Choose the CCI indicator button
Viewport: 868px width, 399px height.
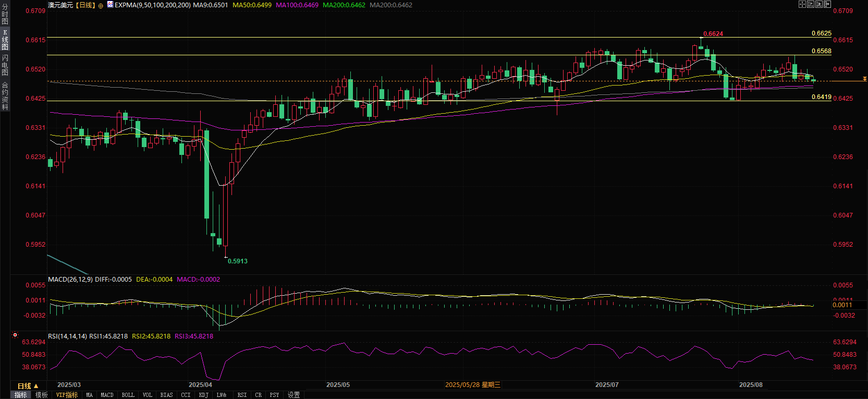[186, 395]
